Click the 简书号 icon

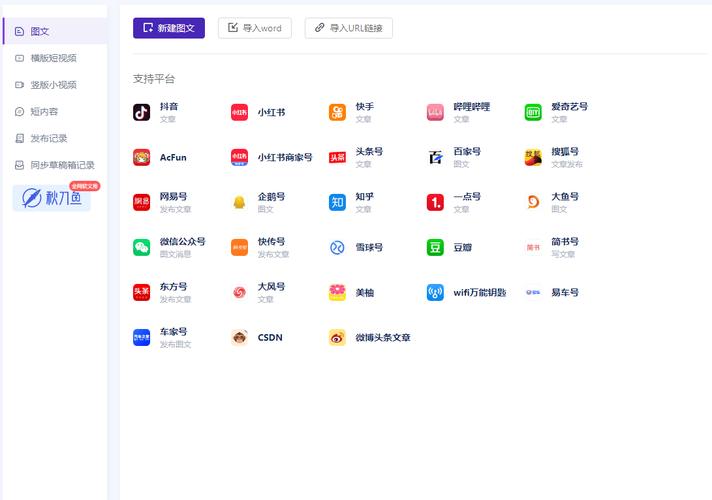[533, 247]
